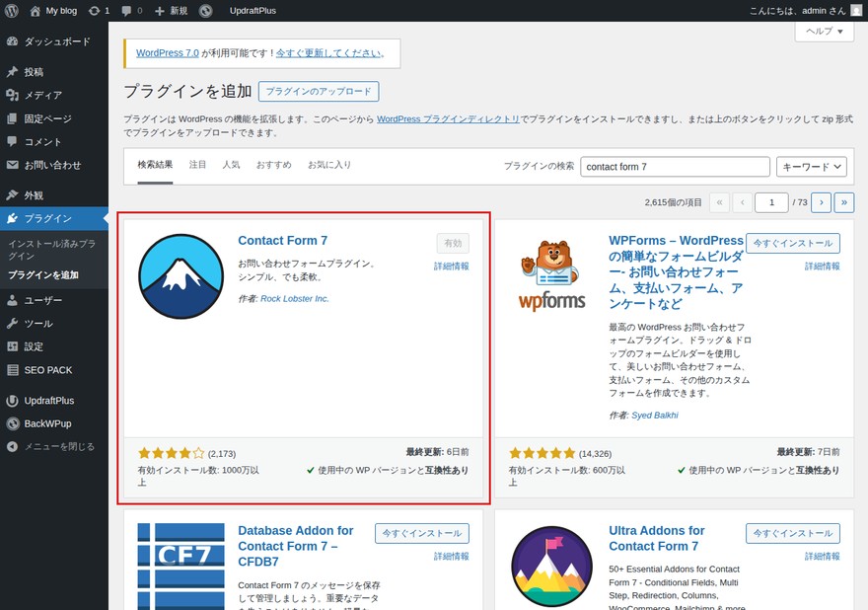Open My blog home icon link
This screenshot has width=868, height=610.
point(53,11)
